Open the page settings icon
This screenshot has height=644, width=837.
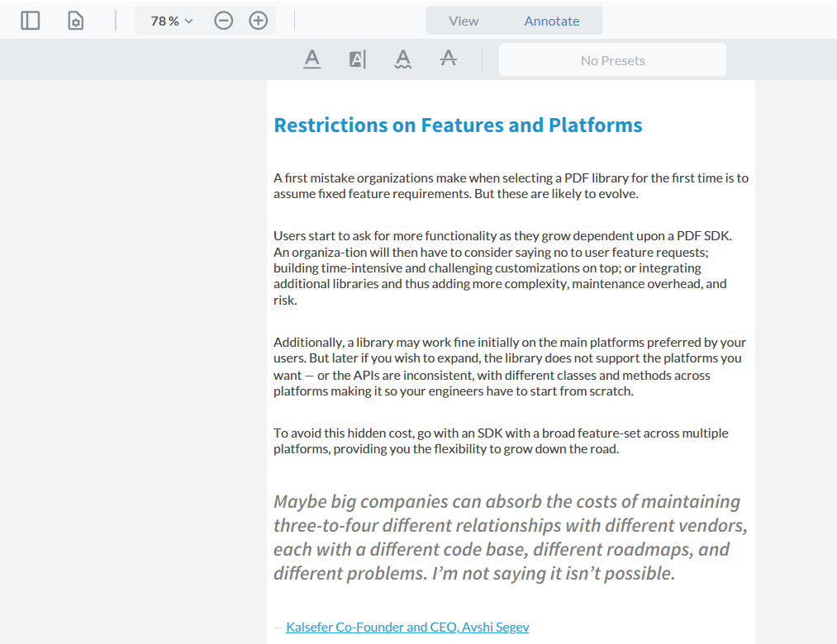pyautogui.click(x=76, y=21)
